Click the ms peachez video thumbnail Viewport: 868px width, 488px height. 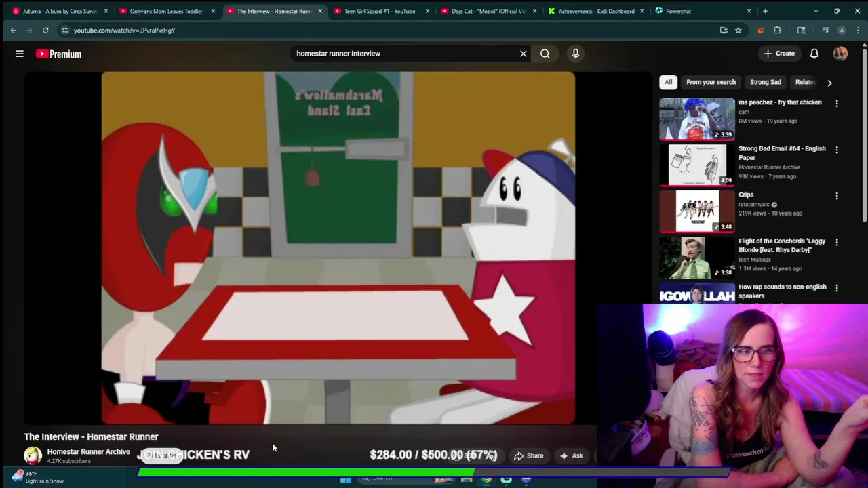click(x=697, y=119)
